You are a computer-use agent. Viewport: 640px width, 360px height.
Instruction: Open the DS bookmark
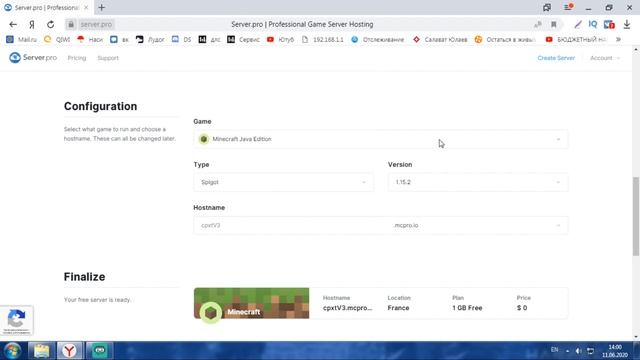coord(181,40)
